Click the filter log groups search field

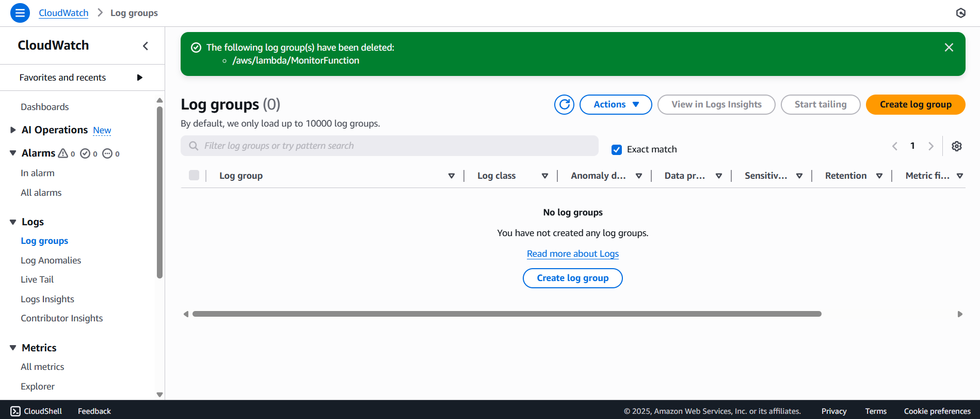(390, 146)
